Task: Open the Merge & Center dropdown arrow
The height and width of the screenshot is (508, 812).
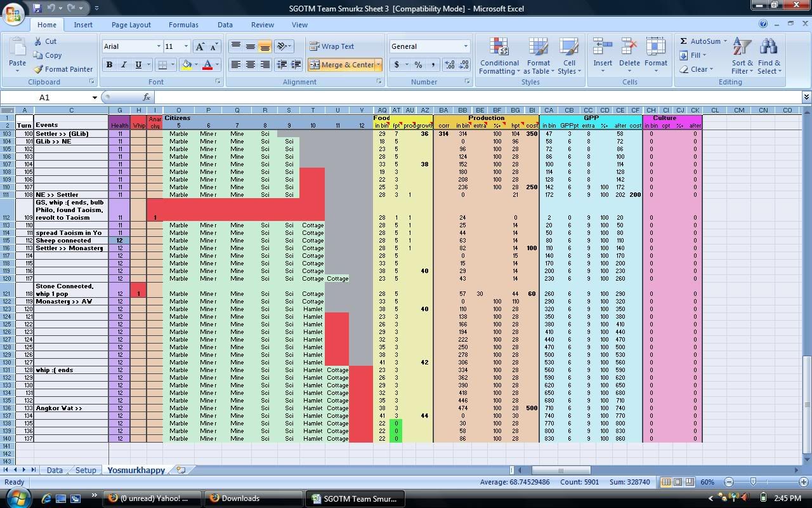Action: 378,65
